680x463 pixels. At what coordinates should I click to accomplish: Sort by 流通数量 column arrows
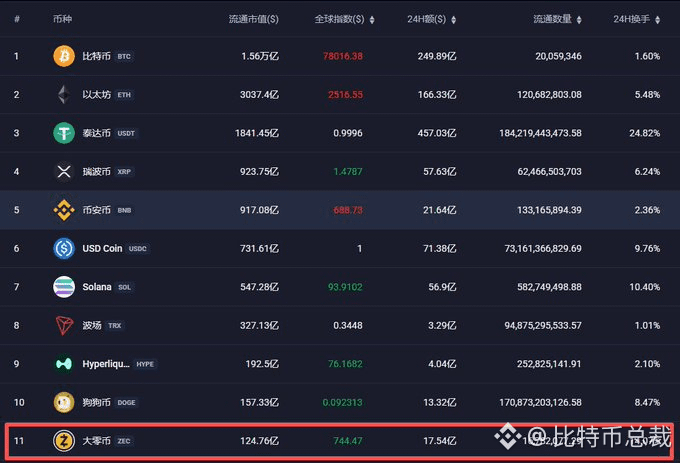tap(579, 20)
